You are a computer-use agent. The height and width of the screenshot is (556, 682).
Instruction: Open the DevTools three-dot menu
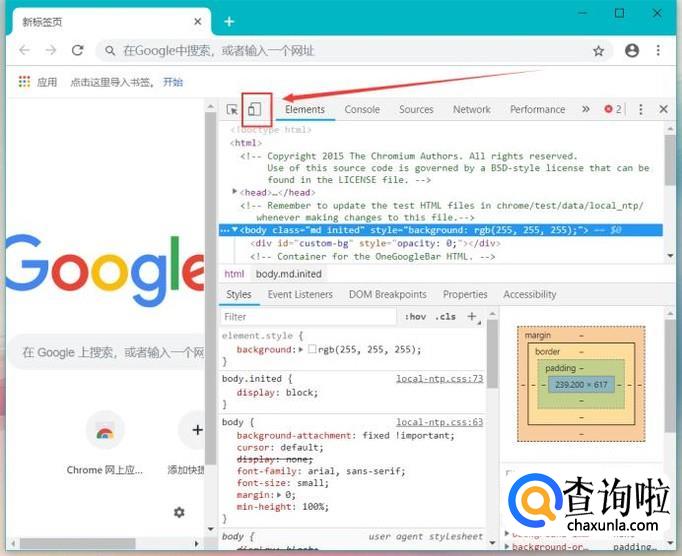pyautogui.click(x=640, y=109)
